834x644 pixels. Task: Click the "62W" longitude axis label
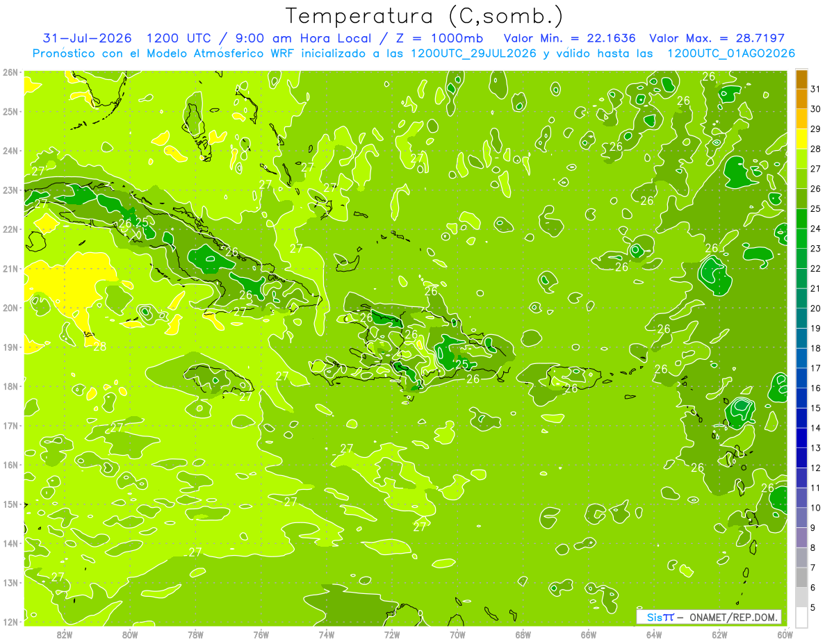click(719, 634)
